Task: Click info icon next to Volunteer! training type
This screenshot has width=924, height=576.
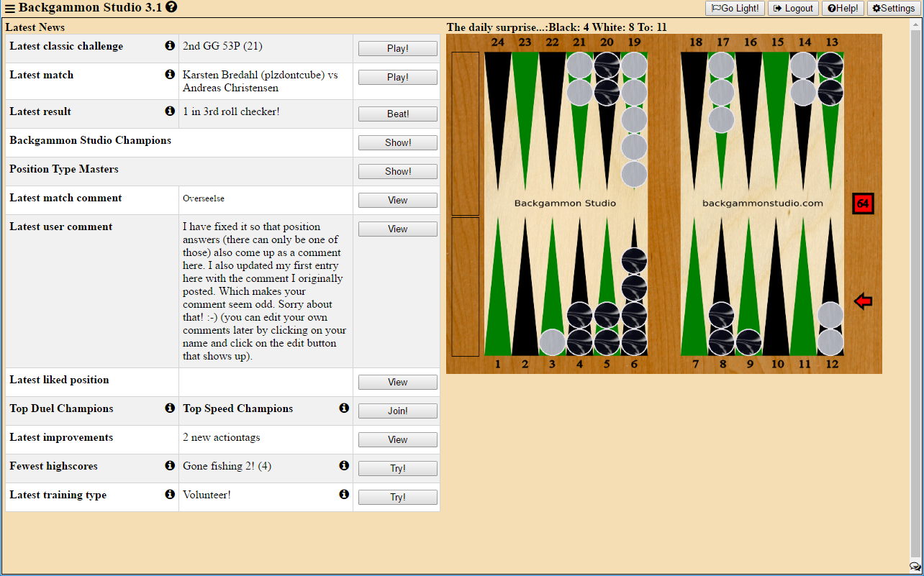Action: pos(344,495)
